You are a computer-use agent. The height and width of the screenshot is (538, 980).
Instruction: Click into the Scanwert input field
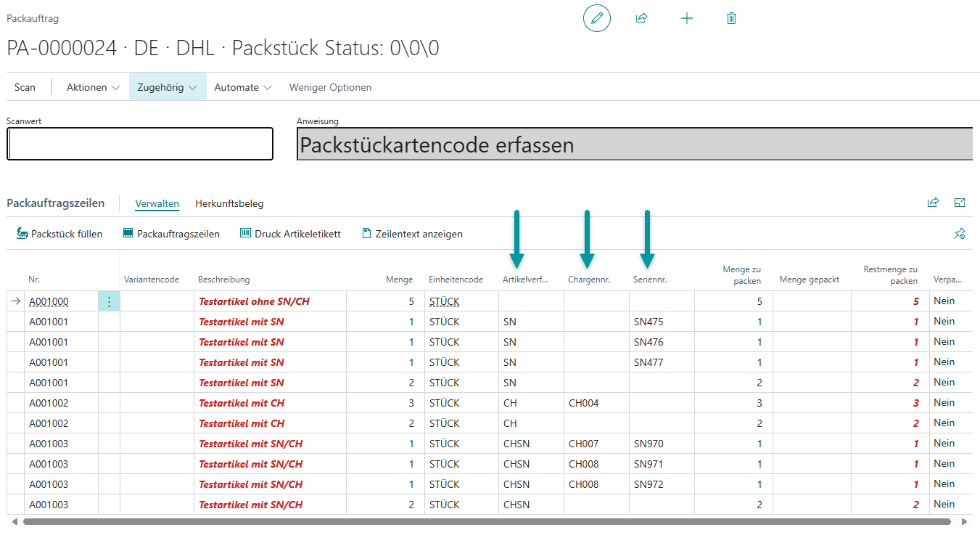[140, 144]
